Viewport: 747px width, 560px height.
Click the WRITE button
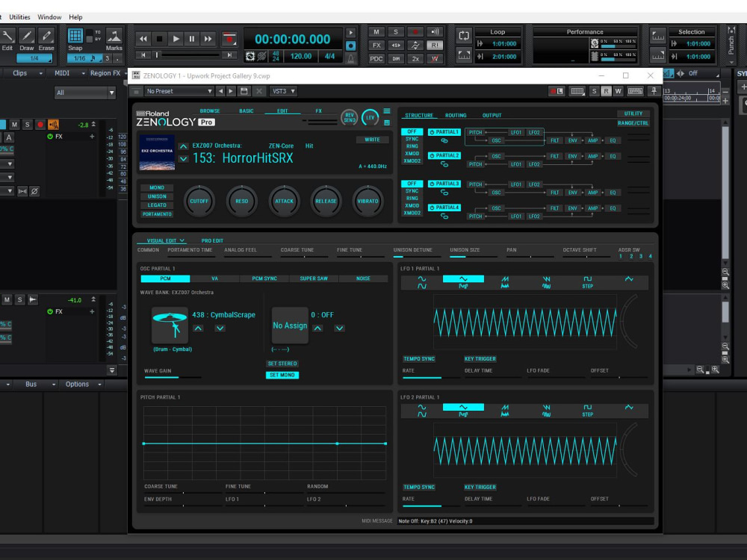(372, 140)
